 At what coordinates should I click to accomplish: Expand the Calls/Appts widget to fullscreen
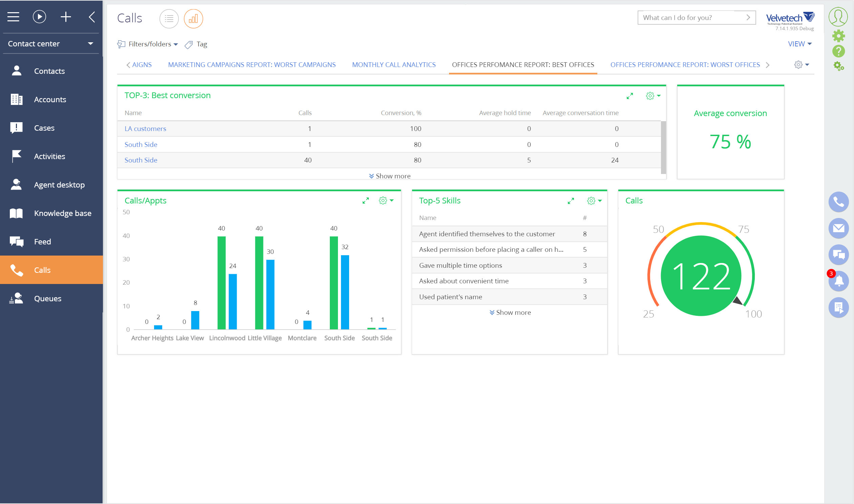click(x=366, y=200)
